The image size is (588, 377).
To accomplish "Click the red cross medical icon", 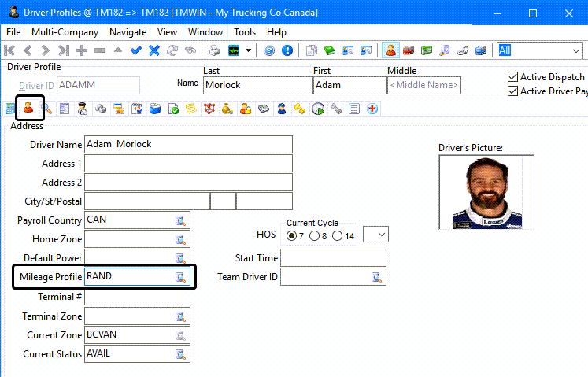I will 372,109.
